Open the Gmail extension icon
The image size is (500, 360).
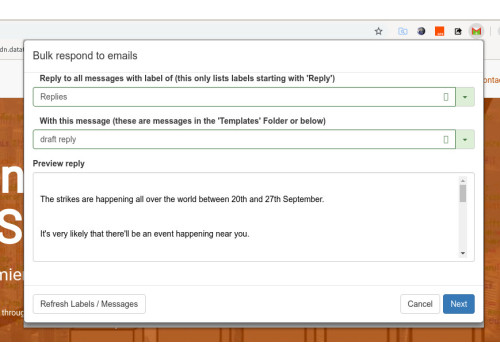tap(476, 31)
